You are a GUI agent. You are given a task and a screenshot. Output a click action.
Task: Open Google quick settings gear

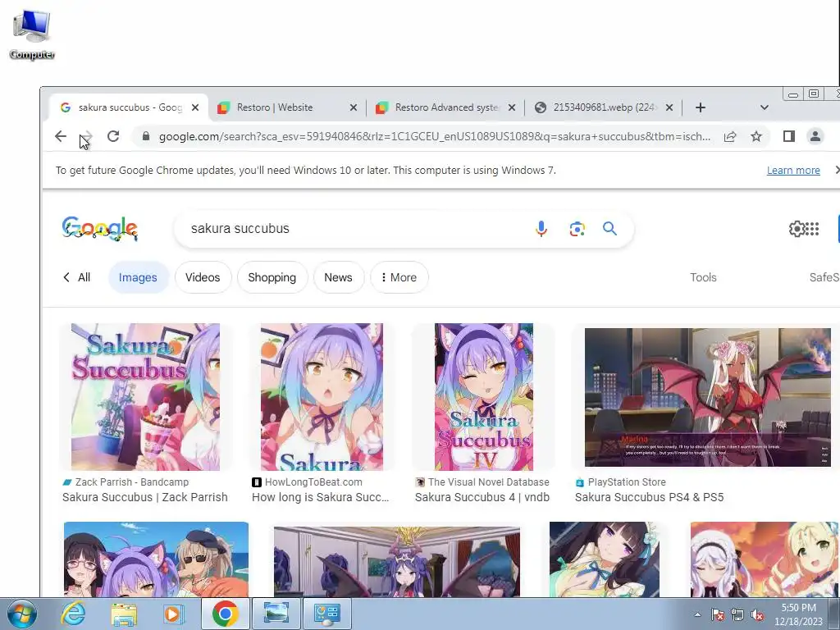pyautogui.click(x=796, y=229)
